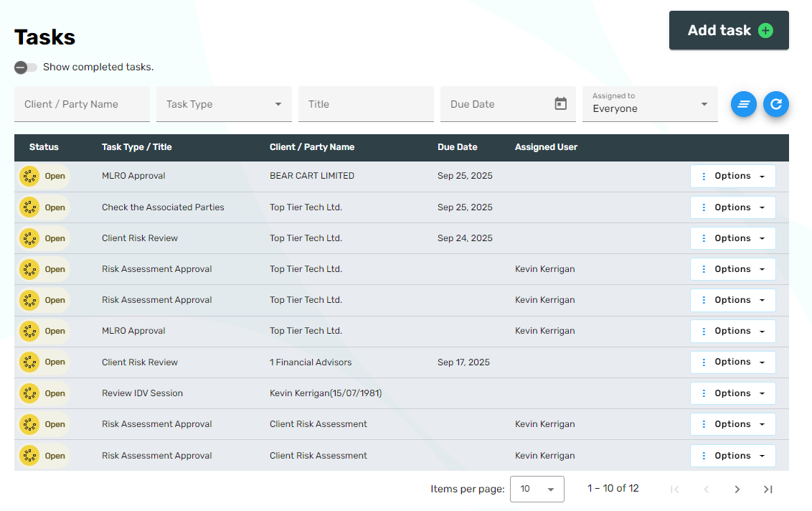The image size is (812, 511).
Task: Go to next page of tasks
Action: click(x=737, y=489)
